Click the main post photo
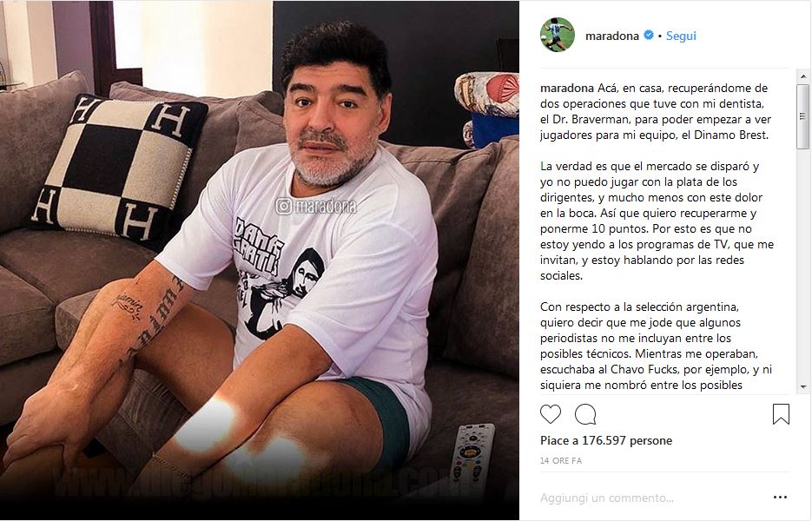Viewport: 812px width, 521px height. click(x=260, y=260)
